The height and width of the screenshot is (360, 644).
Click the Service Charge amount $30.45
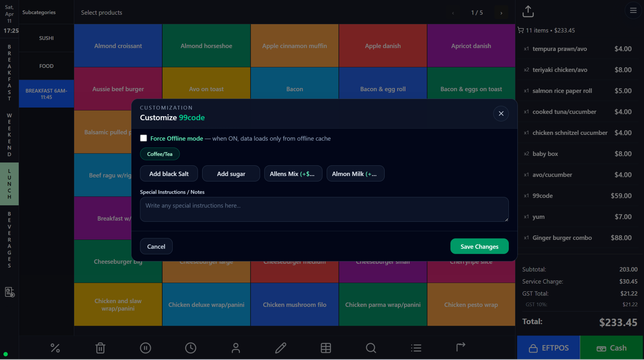628,281
